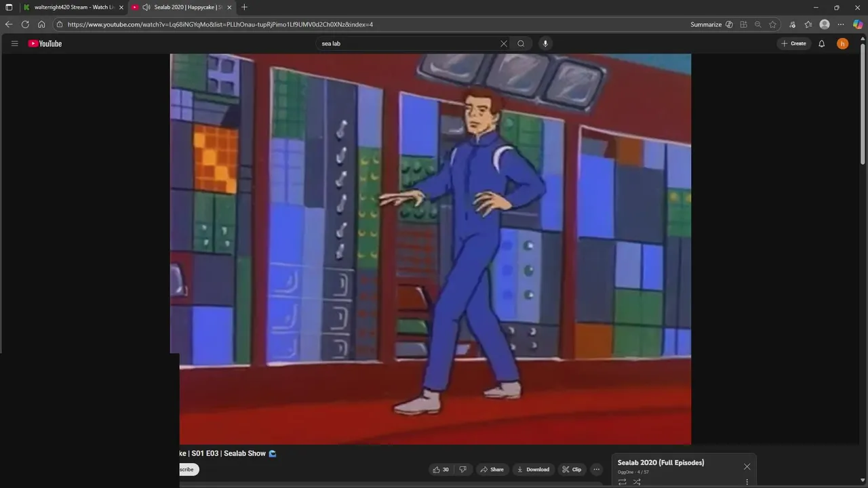This screenshot has width=868, height=488.
Task: Click Summarize in the address bar
Action: tap(706, 24)
